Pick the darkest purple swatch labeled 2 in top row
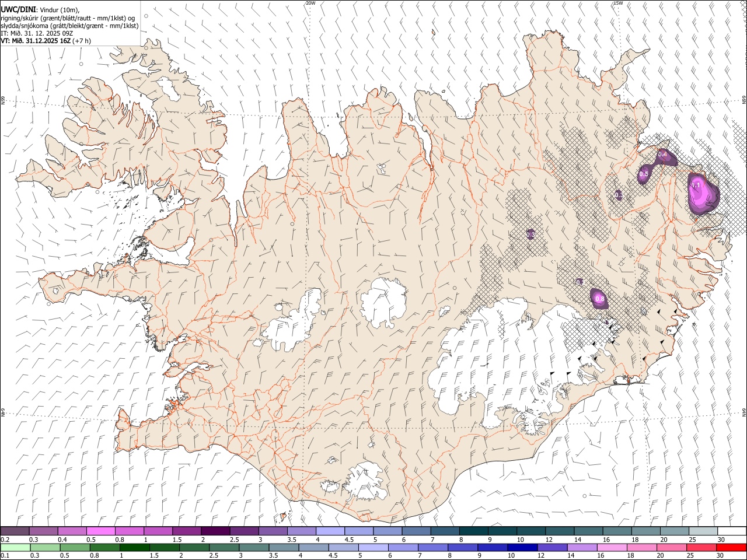 (215, 531)
